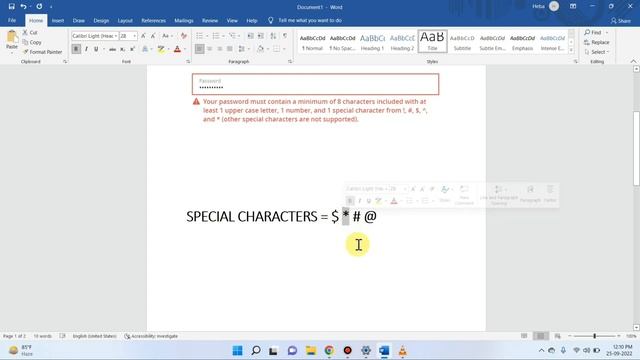Open the Mailings tab

point(184,20)
